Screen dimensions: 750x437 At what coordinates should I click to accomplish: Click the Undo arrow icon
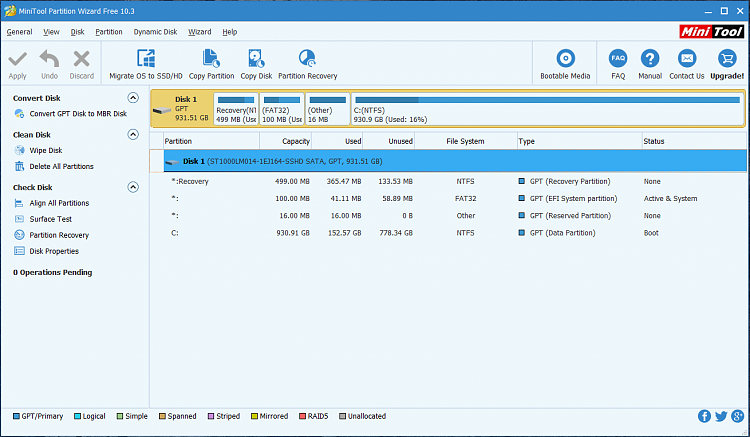point(49,58)
